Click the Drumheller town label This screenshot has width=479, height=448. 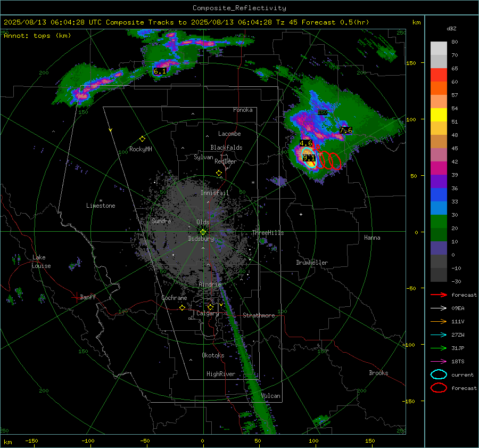[312, 263]
